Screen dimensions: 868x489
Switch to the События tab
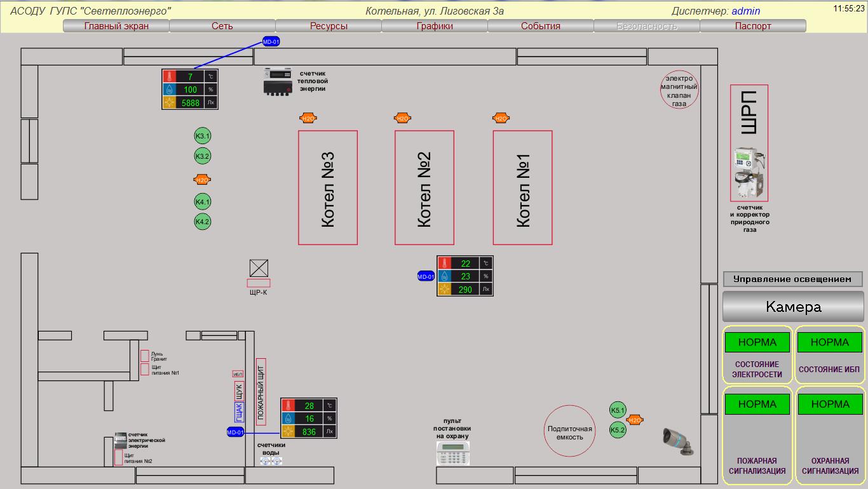pyautogui.click(x=541, y=26)
